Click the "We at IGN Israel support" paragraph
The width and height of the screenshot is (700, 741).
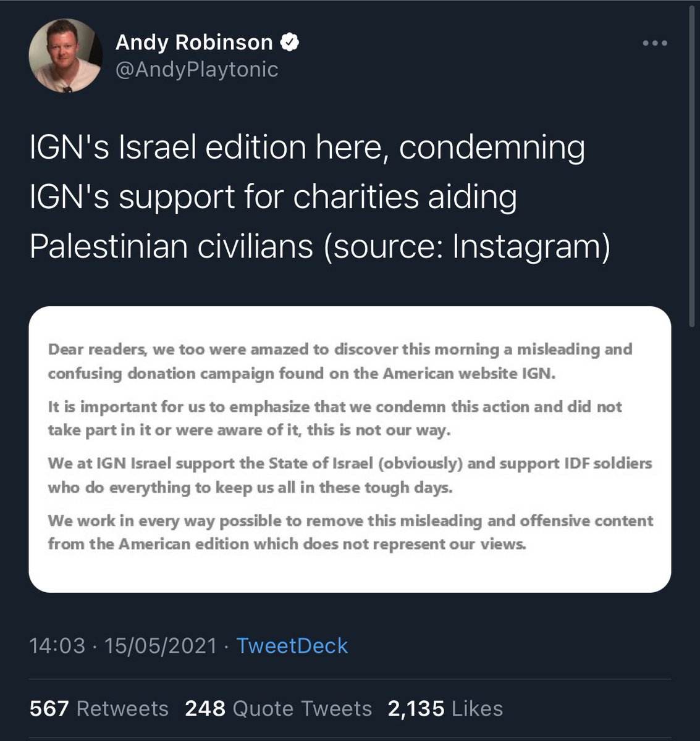(x=350, y=475)
